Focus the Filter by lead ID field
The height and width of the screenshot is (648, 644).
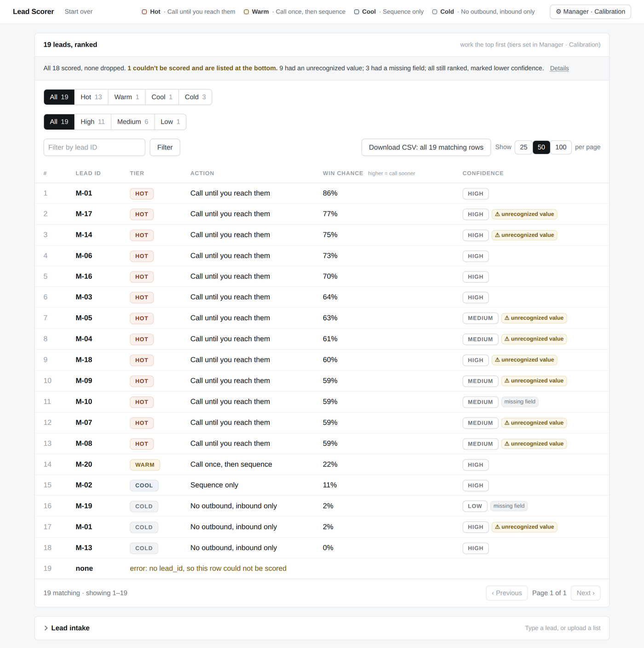(x=94, y=147)
